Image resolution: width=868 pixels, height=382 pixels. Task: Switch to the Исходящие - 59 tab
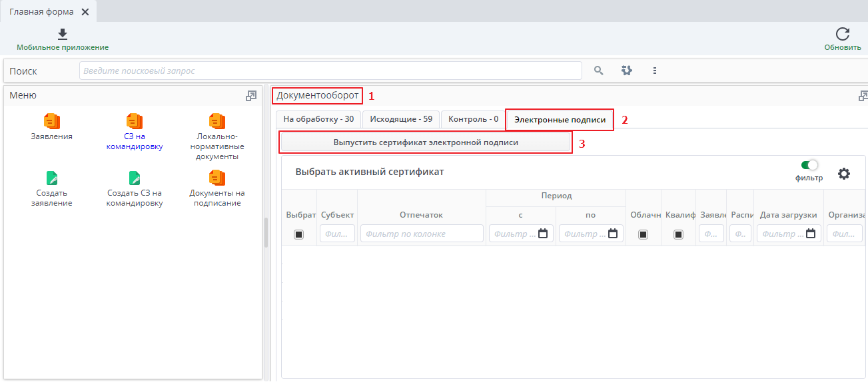400,120
